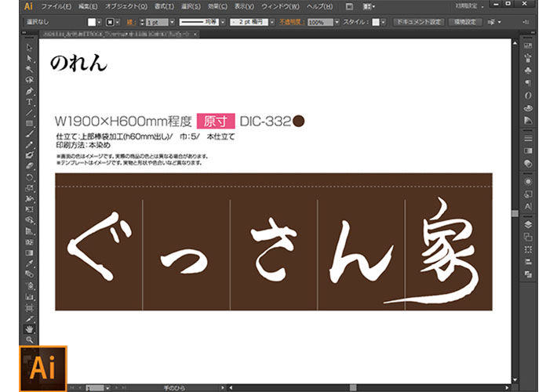Open the Artboards panel icon

[x=528, y=237]
